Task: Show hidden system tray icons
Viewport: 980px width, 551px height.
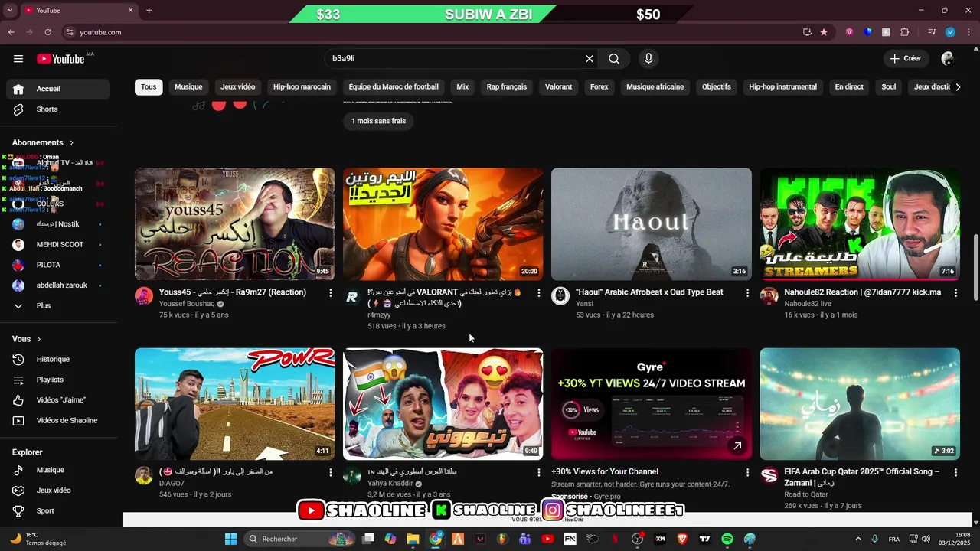Action: pyautogui.click(x=857, y=539)
